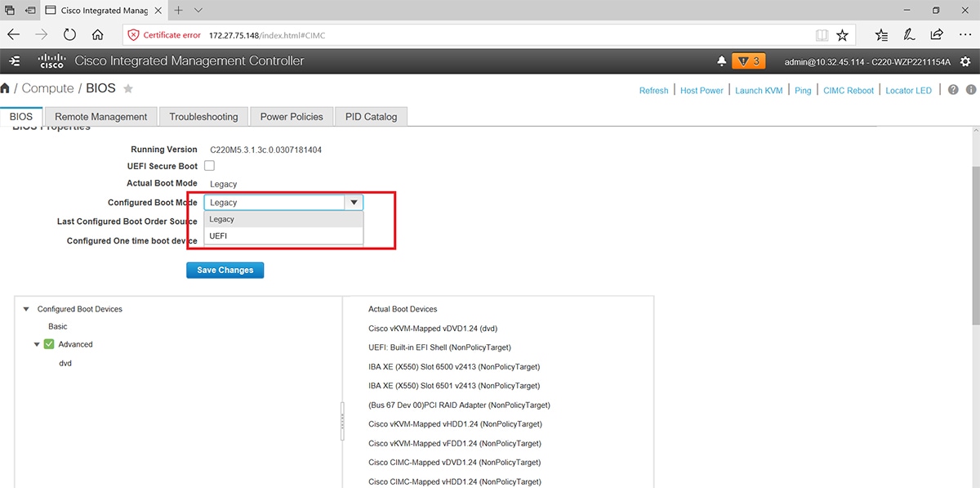Select UEFI option in boot mode list
Screen dimensions: 980x488
pos(283,235)
